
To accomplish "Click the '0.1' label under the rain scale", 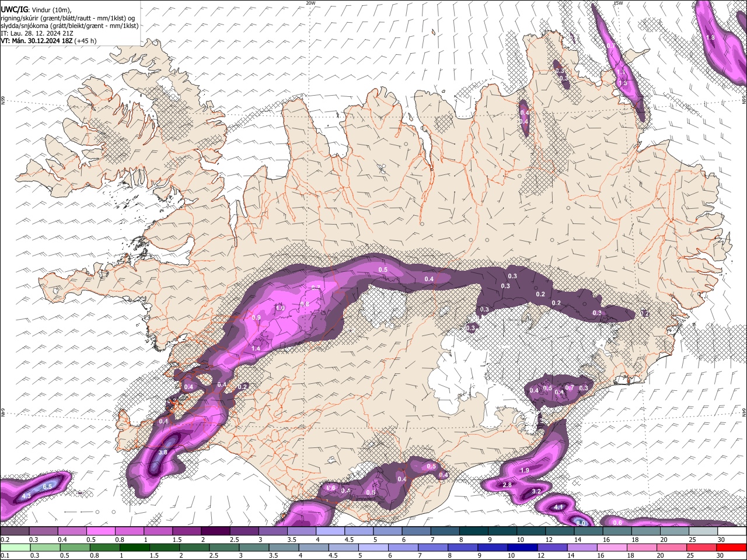I will (4, 555).
